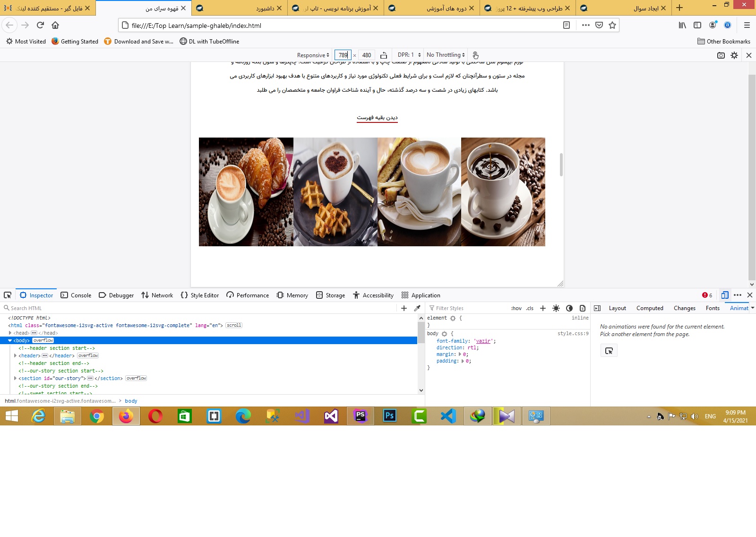Select Fonts sidebar tab
Image resolution: width=756 pixels, height=537 pixels.
tap(713, 308)
